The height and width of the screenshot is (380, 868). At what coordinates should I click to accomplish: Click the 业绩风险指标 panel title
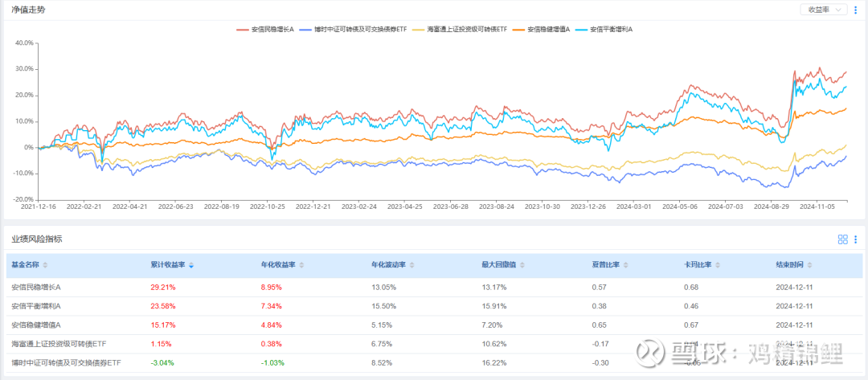(x=37, y=239)
